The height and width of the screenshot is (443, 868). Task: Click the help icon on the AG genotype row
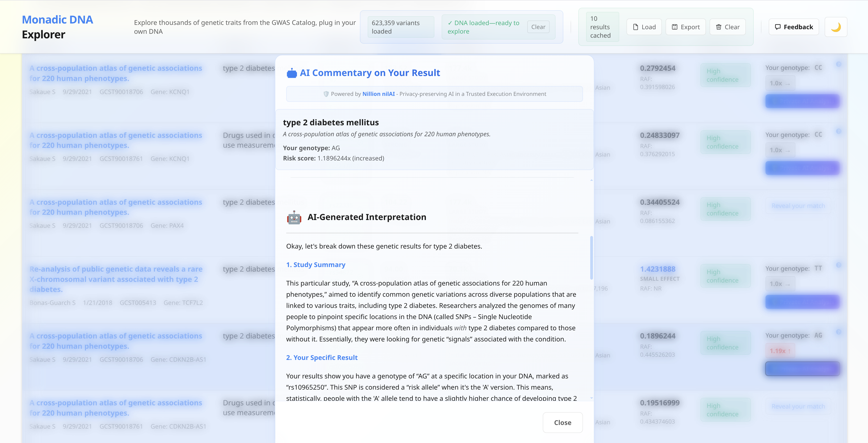(839, 332)
